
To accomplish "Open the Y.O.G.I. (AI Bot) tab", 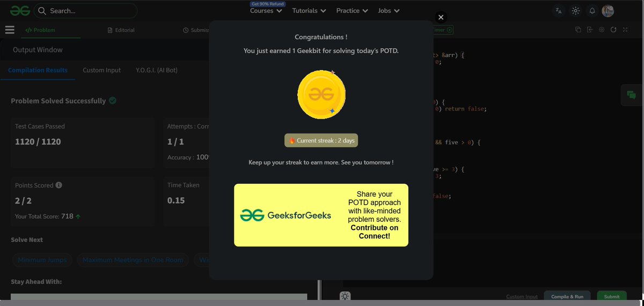I will click(x=156, y=70).
